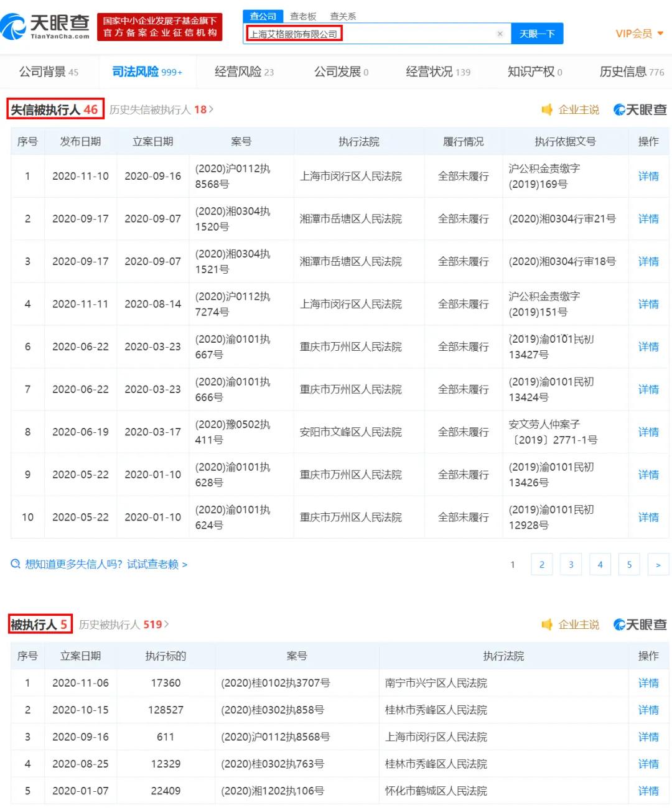The image size is (672, 808).
Task: Click inside the company search input field
Action: click(373, 34)
